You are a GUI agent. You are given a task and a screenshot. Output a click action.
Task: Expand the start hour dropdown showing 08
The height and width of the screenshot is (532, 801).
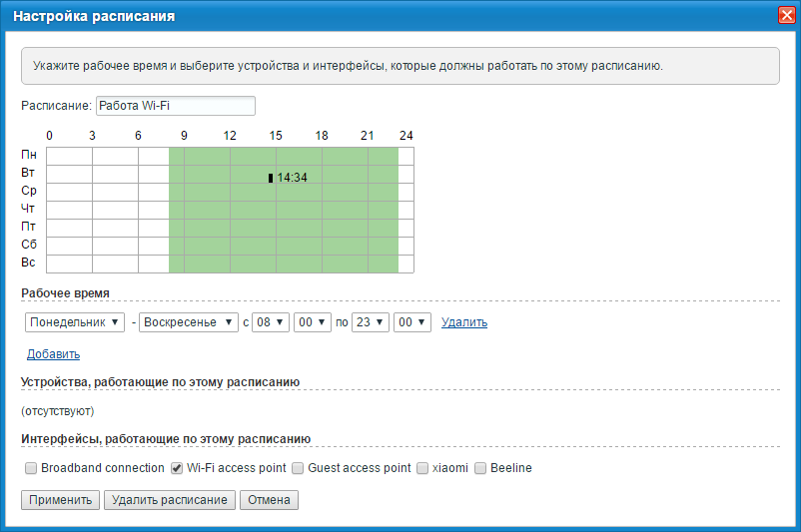[271, 322]
